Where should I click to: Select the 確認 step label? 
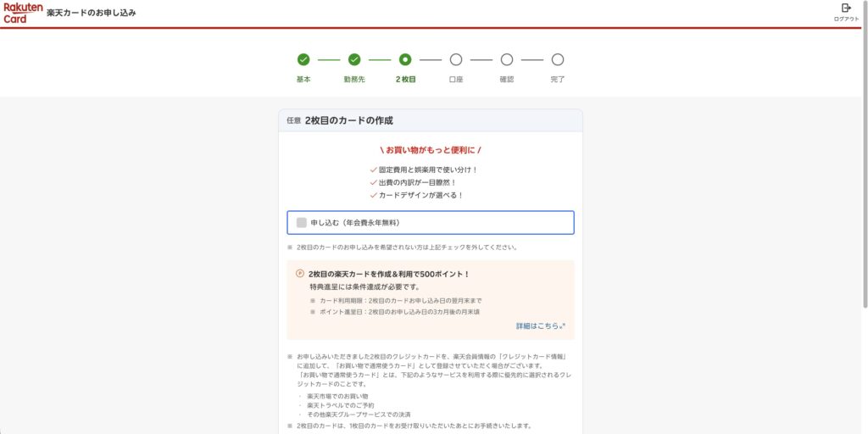pyautogui.click(x=507, y=80)
